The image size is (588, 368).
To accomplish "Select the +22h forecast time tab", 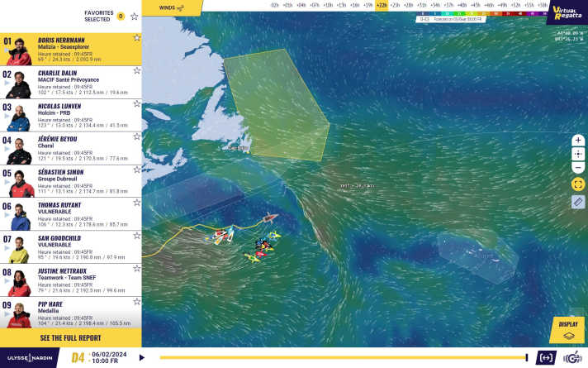I will pos(381,5).
